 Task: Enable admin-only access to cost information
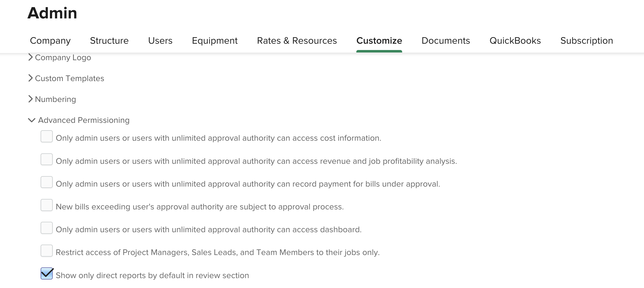pyautogui.click(x=47, y=137)
